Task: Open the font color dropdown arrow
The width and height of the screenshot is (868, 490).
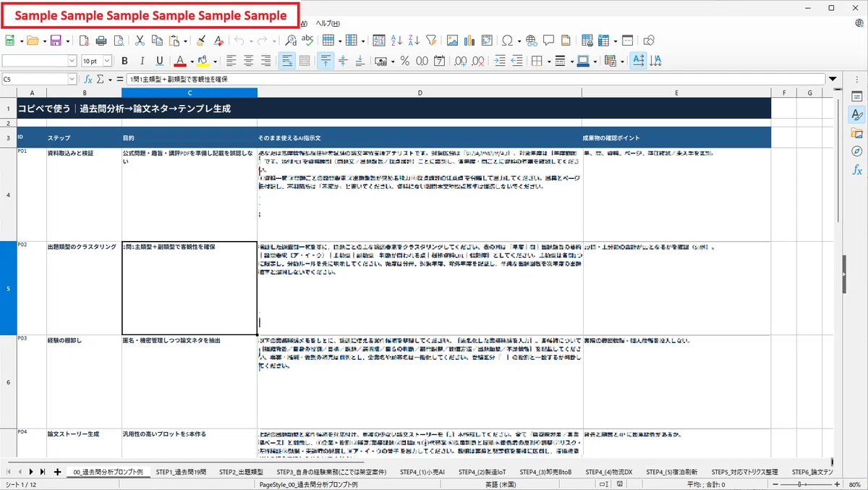Action: pos(192,61)
